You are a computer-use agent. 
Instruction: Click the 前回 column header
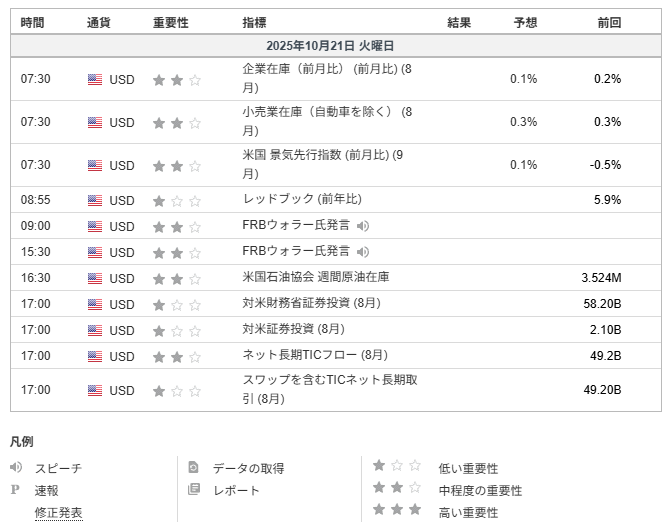pyautogui.click(x=608, y=22)
